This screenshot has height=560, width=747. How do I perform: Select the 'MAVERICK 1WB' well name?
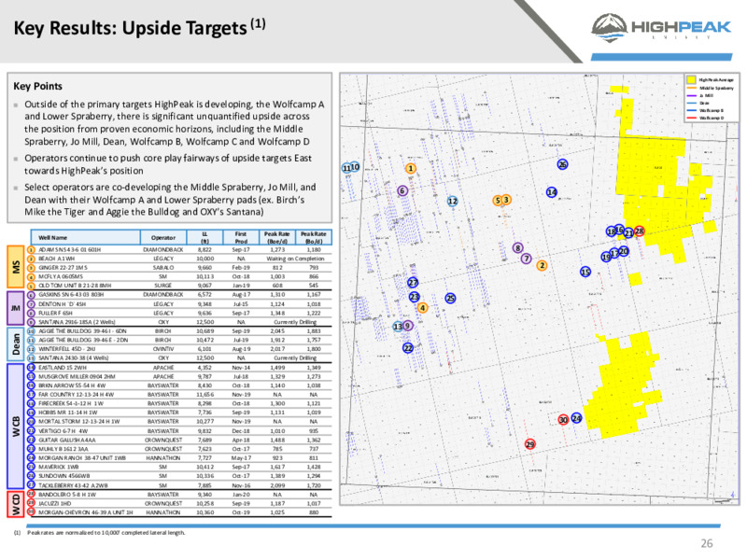[59, 468]
